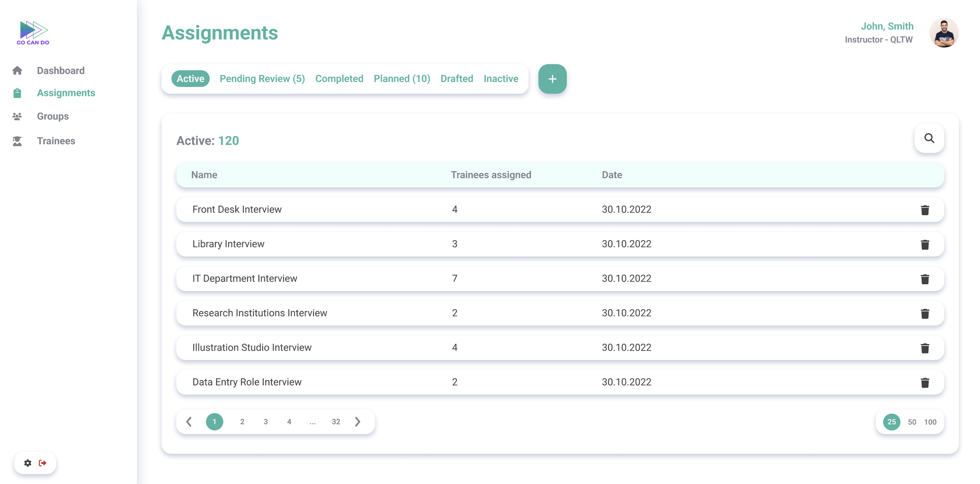
Task: Open Groups in the sidebar
Action: pyautogui.click(x=53, y=116)
